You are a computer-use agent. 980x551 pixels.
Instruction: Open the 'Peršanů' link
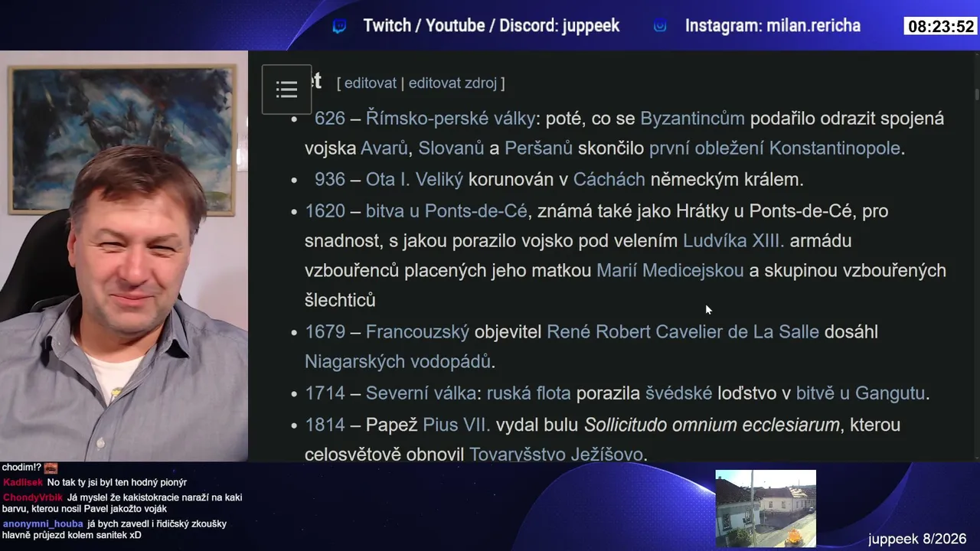538,148
